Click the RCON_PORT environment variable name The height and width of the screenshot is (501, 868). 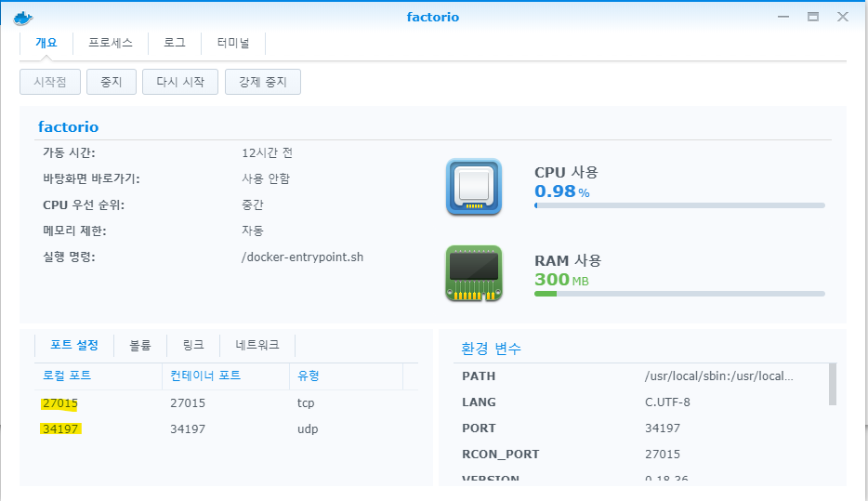(x=500, y=454)
